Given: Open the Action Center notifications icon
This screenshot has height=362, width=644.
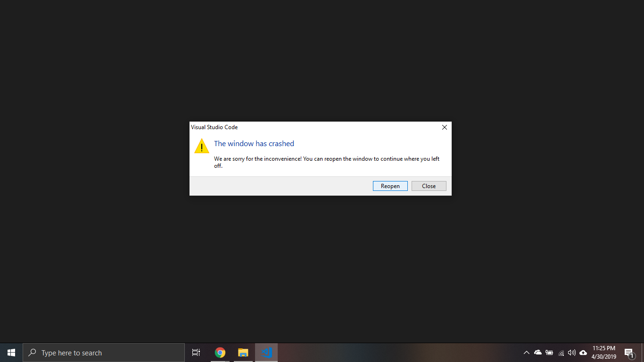Looking at the screenshot, I should click(x=629, y=353).
